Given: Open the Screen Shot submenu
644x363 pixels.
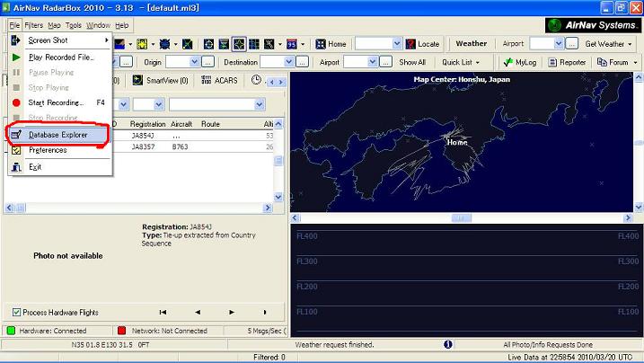Looking at the screenshot, I should click(x=59, y=40).
